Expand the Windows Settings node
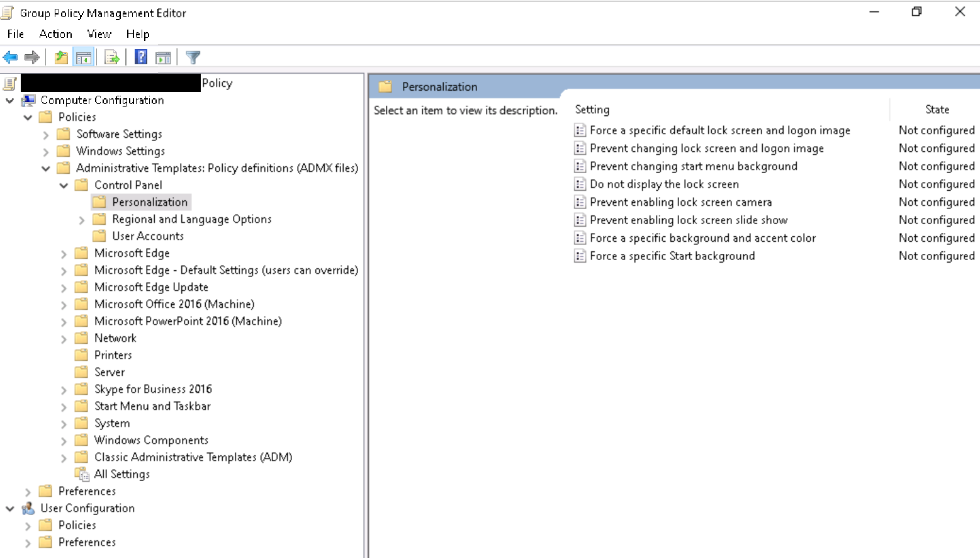Image resolution: width=980 pixels, height=558 pixels. click(46, 152)
